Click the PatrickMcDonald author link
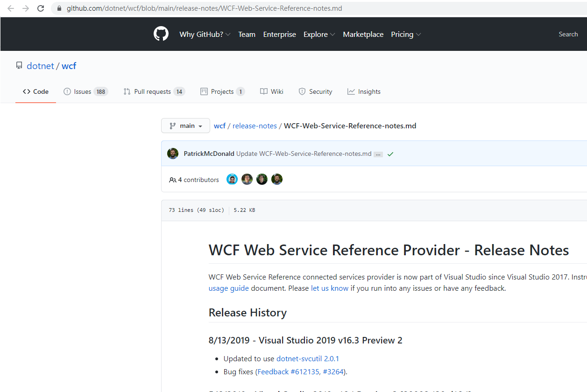The image size is (587, 392). 209,154
